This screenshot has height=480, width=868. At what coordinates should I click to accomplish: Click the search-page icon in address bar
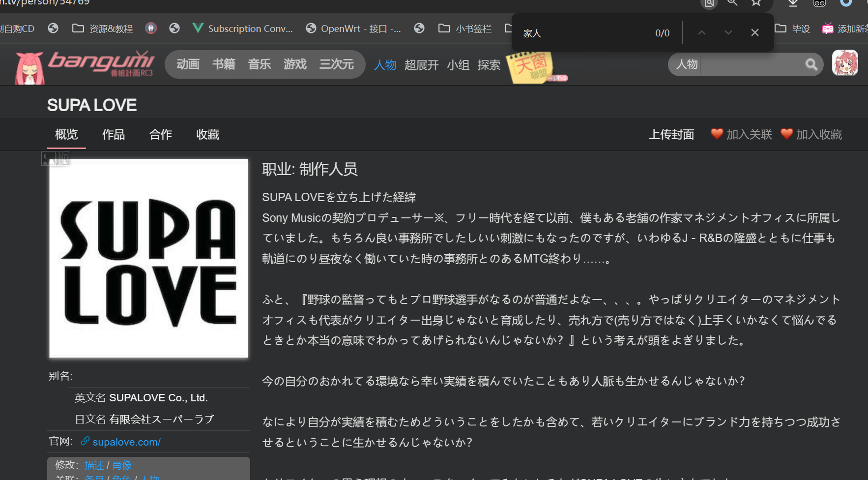click(x=709, y=3)
